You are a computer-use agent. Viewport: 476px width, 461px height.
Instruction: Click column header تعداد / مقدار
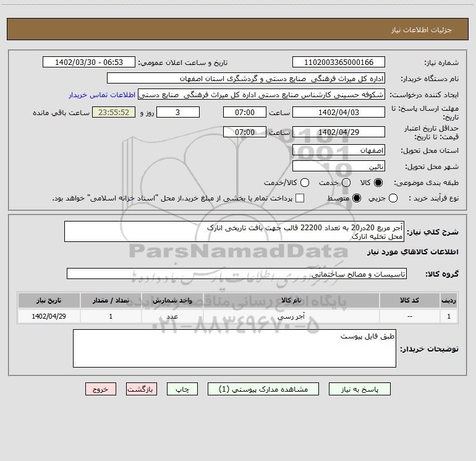(x=111, y=300)
